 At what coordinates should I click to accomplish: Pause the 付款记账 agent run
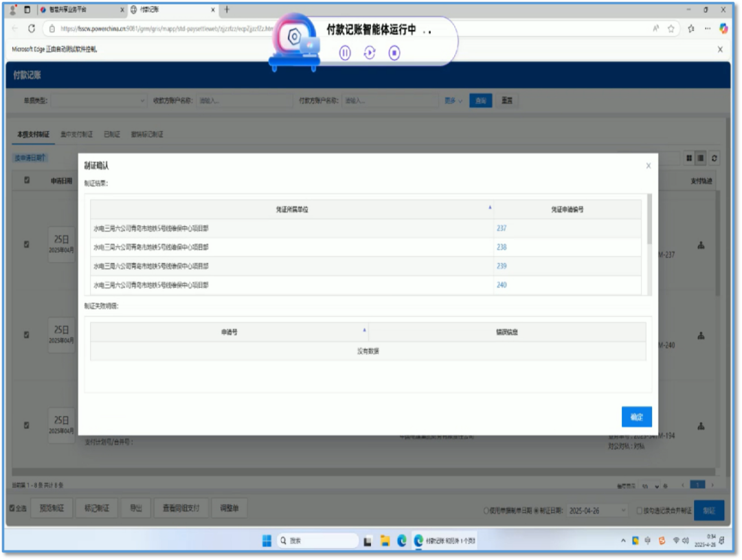pyautogui.click(x=345, y=52)
